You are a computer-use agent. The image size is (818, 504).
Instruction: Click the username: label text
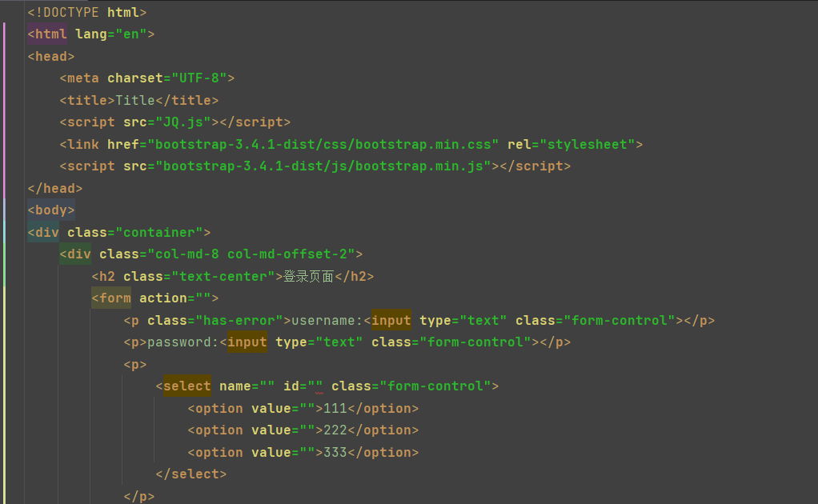[327, 321]
